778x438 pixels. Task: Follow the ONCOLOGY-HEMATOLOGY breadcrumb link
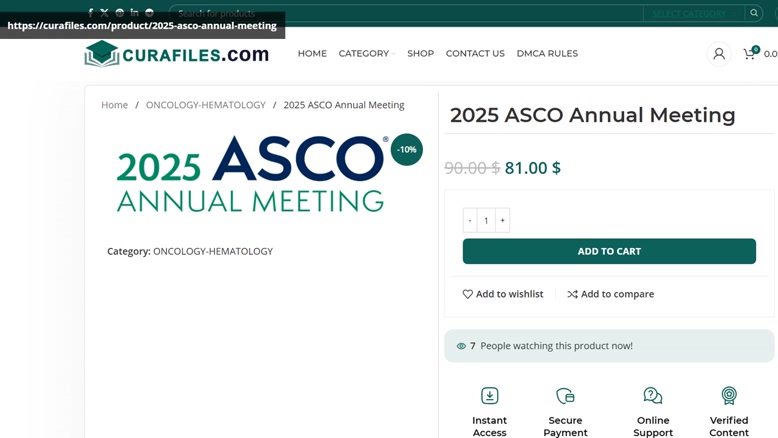(205, 105)
